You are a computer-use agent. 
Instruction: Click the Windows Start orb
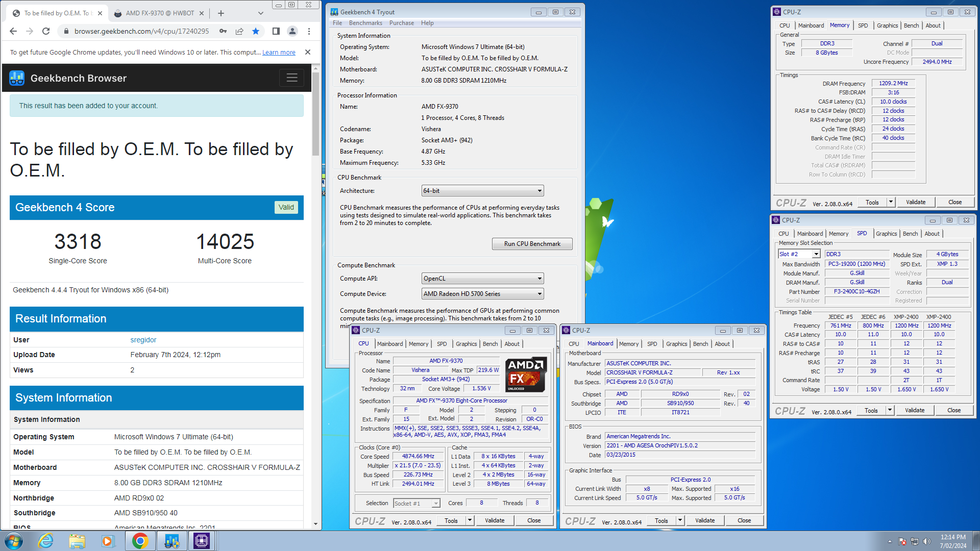[14, 541]
